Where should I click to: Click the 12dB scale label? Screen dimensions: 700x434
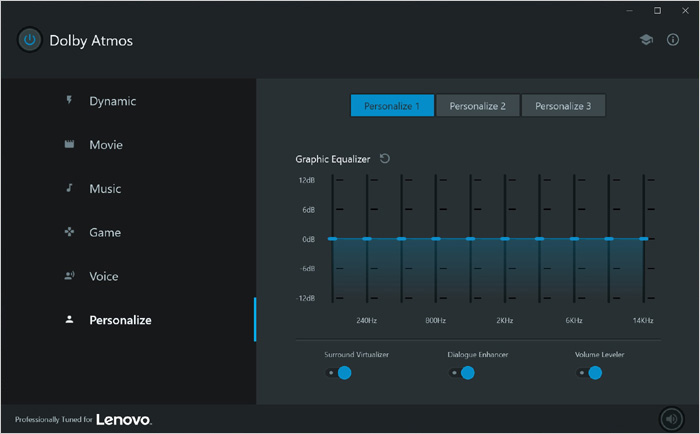pyautogui.click(x=307, y=180)
